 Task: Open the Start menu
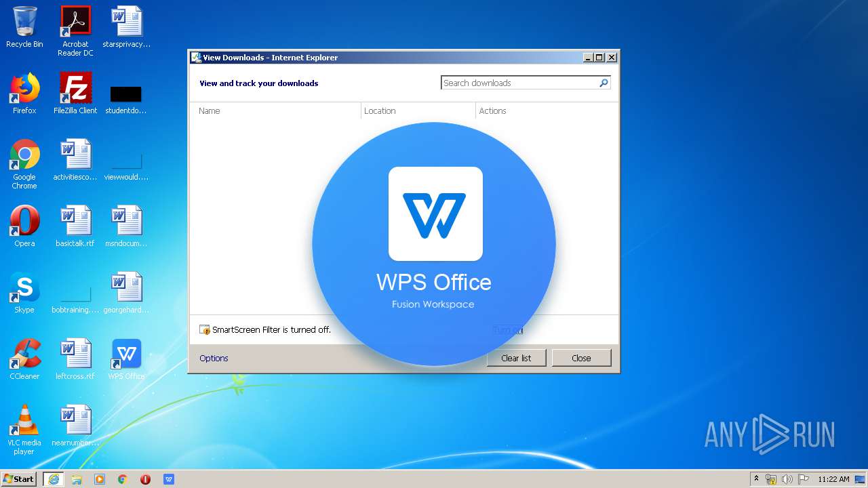(19, 479)
